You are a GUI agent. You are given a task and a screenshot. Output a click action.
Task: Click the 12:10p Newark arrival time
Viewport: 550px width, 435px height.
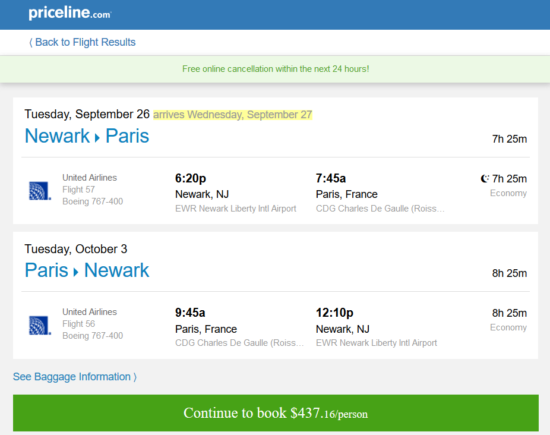334,313
